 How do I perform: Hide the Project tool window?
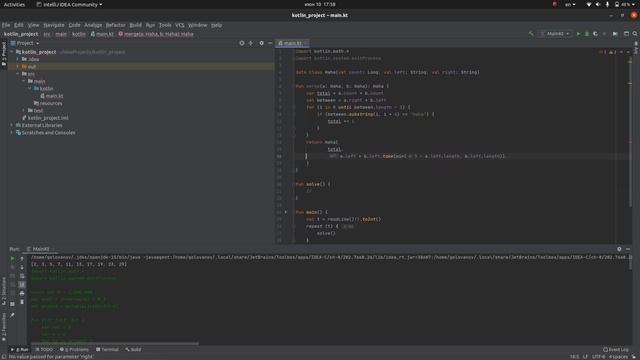[x=270, y=43]
